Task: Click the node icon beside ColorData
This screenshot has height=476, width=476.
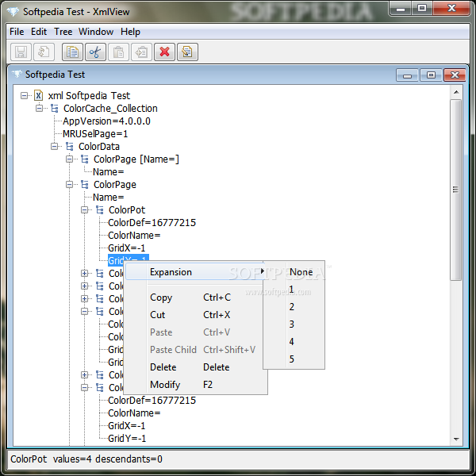Action: (x=70, y=147)
